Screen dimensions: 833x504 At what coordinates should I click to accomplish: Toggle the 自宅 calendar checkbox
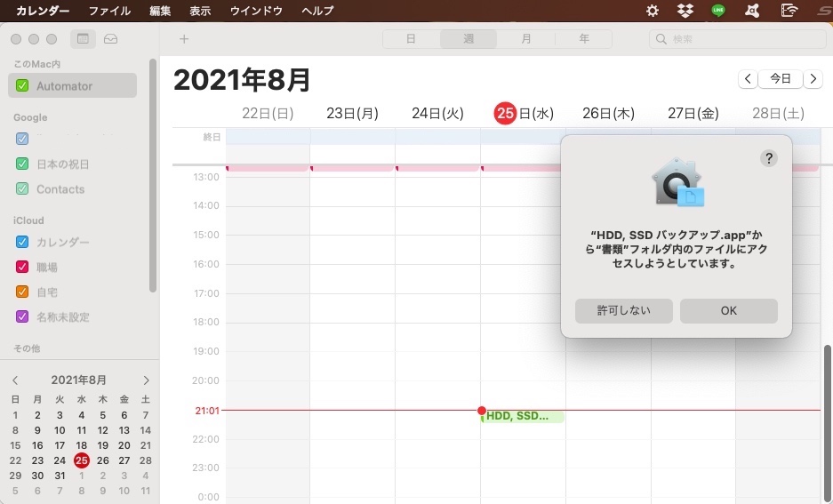(x=22, y=292)
